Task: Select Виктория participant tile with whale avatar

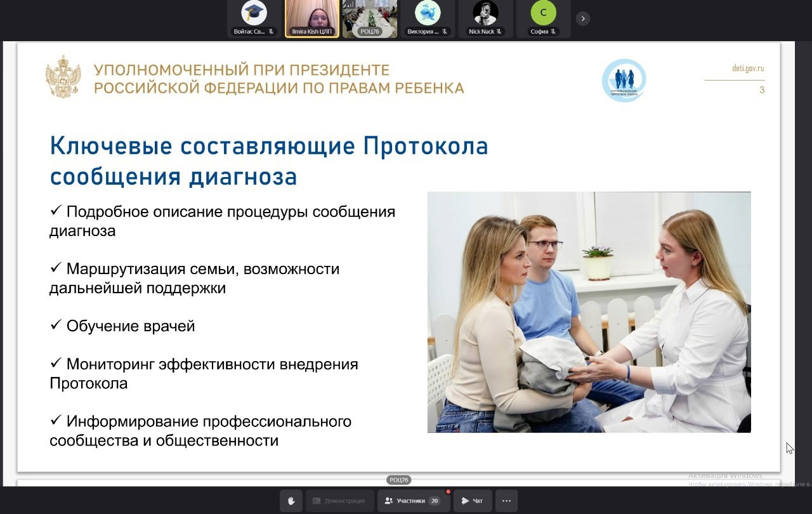Action: point(428,15)
